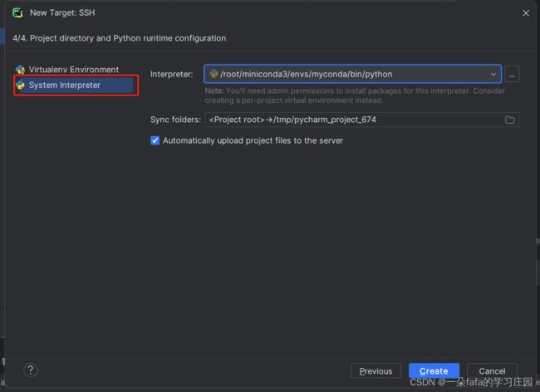Select Virtualenv Environment in the sidebar
540x392 pixels.
pos(73,70)
